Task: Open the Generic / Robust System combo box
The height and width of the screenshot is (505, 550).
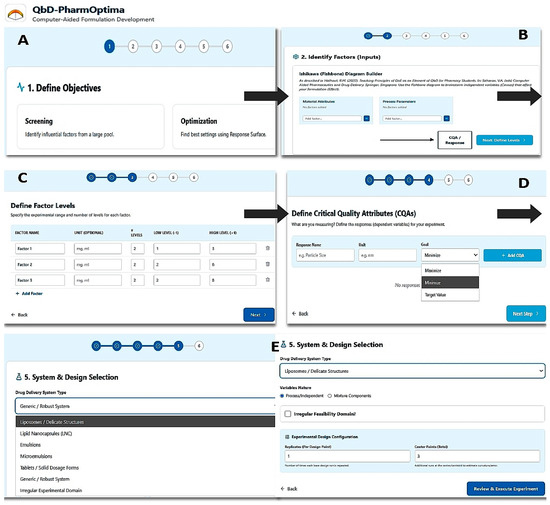Action: point(146,406)
